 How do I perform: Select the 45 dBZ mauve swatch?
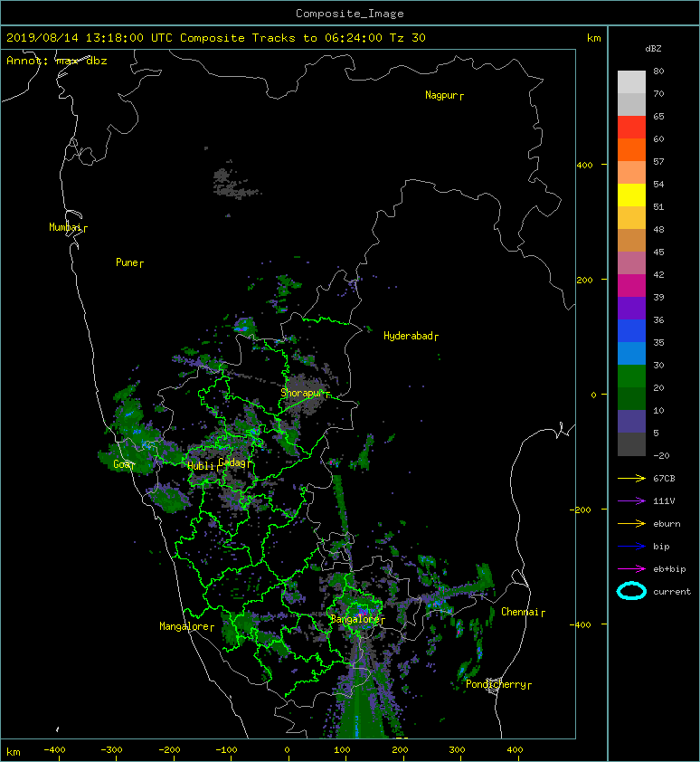pyautogui.click(x=631, y=263)
